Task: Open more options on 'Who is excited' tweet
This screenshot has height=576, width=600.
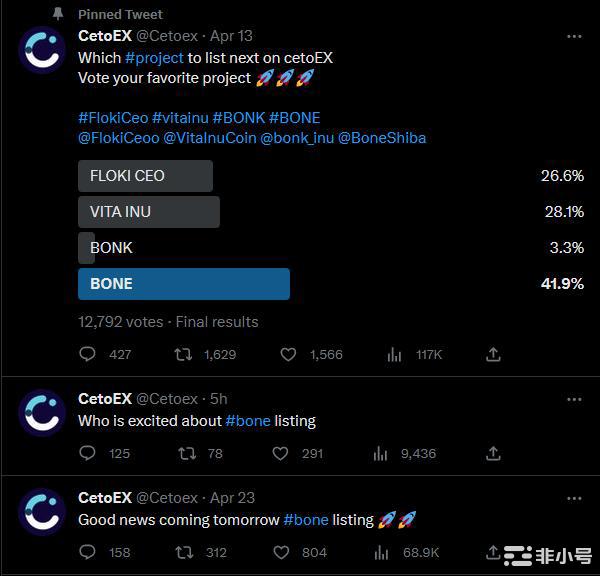Action: [574, 399]
